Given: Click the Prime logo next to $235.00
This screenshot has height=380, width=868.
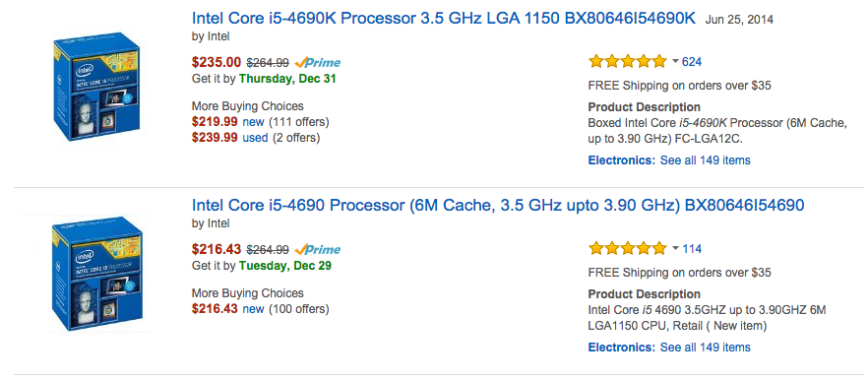Looking at the screenshot, I should click(x=318, y=62).
